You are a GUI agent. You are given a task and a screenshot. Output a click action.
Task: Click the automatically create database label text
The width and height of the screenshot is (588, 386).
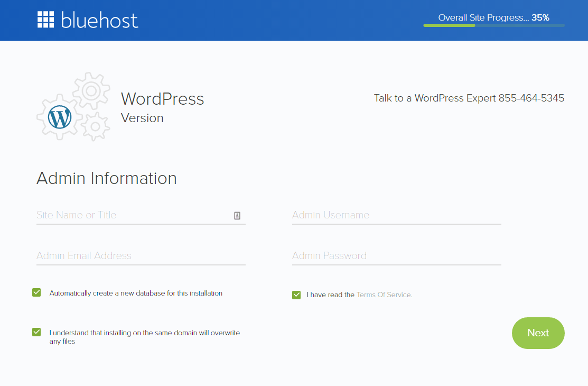coord(136,293)
